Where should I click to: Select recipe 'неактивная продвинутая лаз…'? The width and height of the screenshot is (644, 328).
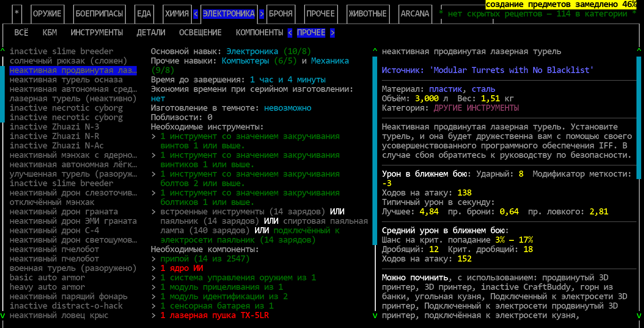[x=73, y=70]
